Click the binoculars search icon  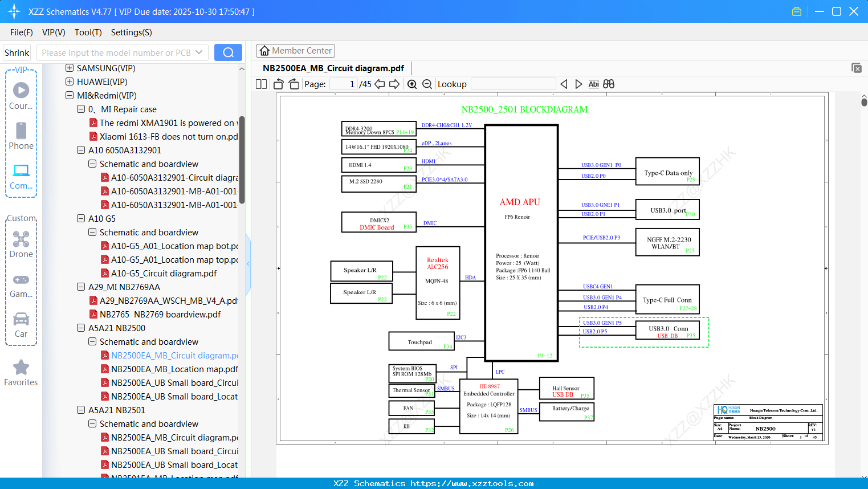click(x=609, y=84)
